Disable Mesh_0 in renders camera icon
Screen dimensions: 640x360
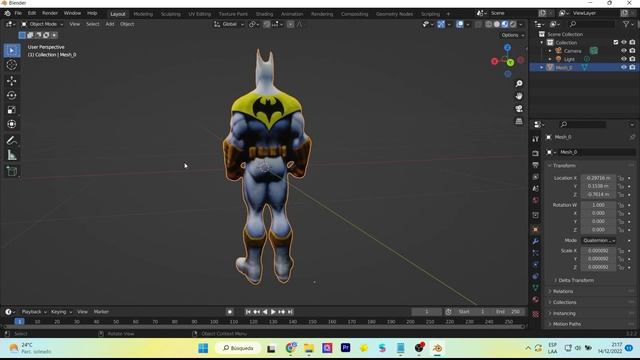click(632, 67)
